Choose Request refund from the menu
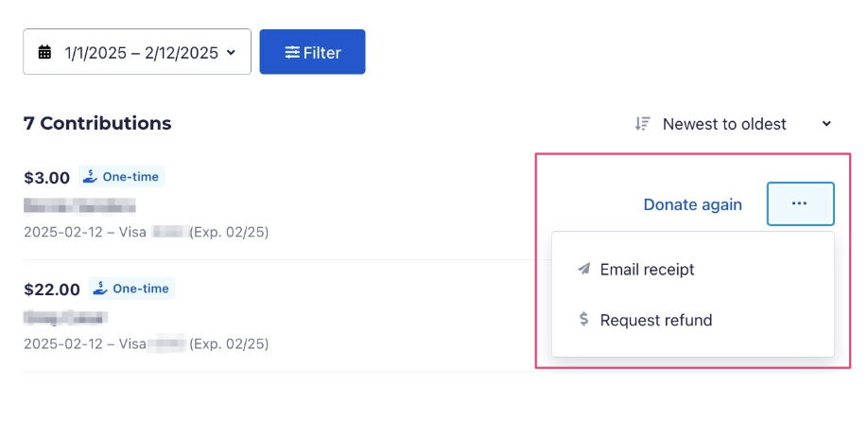868x422 pixels. [655, 320]
